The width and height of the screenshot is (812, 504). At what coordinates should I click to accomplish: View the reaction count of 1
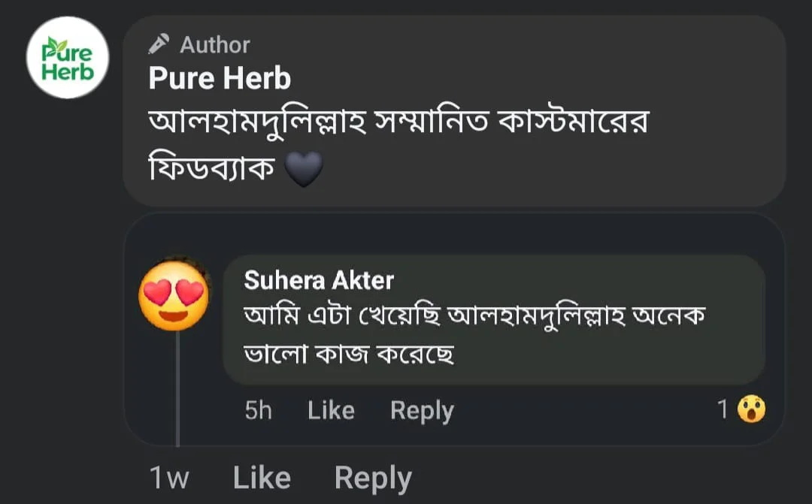click(723, 409)
